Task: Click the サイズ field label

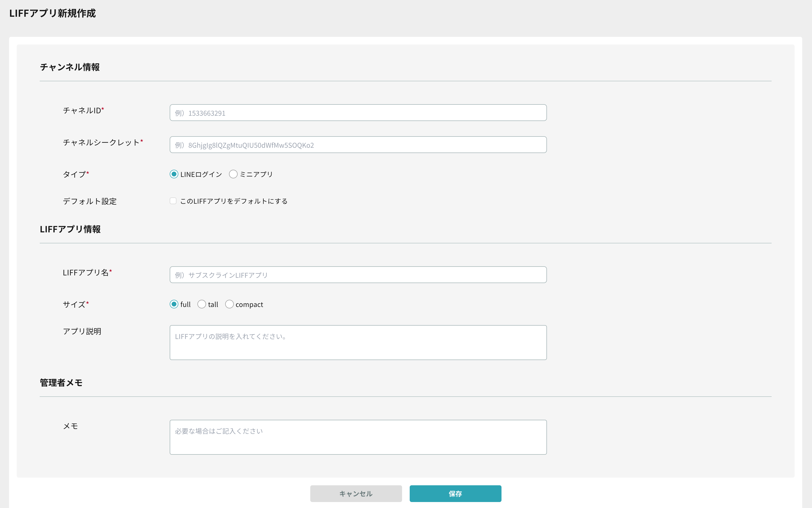Action: tap(76, 304)
